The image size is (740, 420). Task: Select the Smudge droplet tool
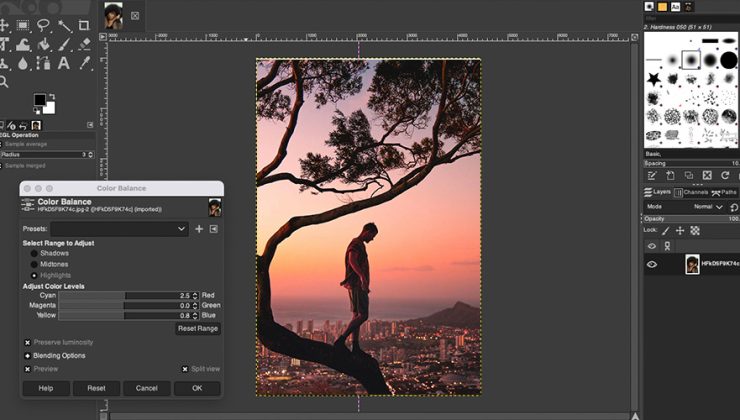pos(23,63)
